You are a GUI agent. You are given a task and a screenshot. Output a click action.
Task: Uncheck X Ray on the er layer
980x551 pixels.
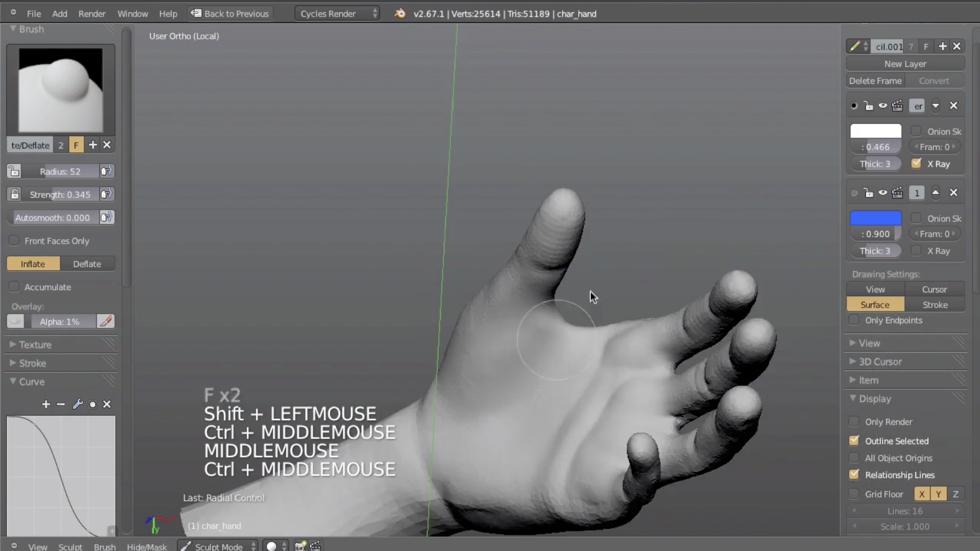point(917,163)
